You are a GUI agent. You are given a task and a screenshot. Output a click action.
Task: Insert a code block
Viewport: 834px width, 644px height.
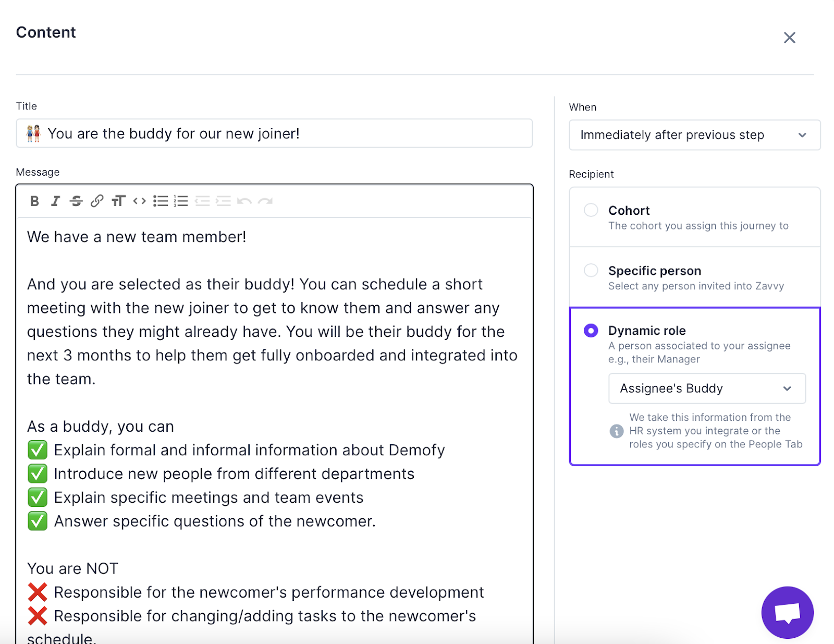click(x=139, y=201)
